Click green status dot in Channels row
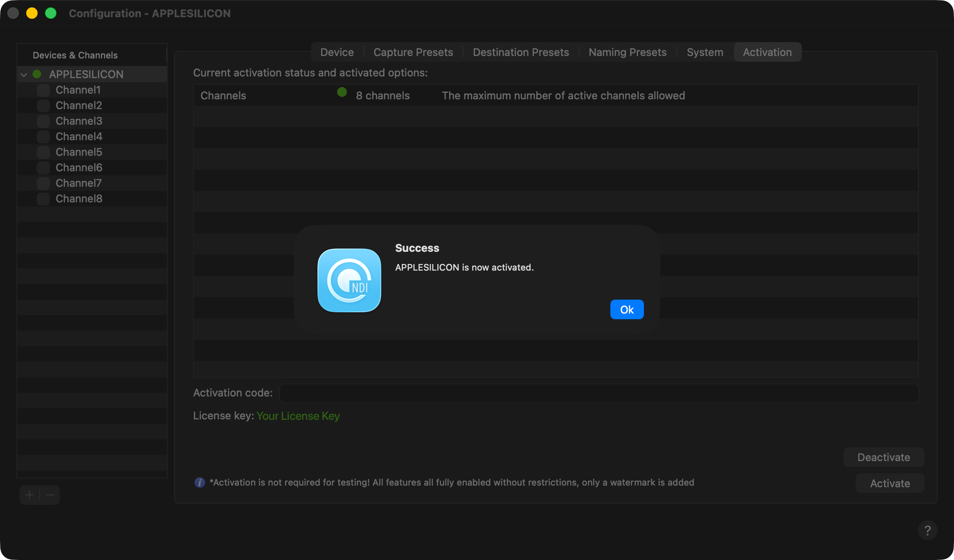The image size is (954, 560). [342, 92]
